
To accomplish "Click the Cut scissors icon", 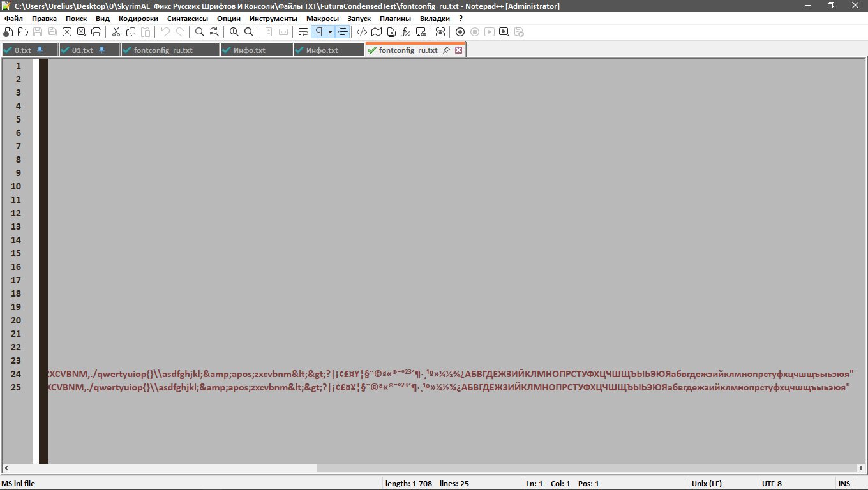I will point(116,32).
